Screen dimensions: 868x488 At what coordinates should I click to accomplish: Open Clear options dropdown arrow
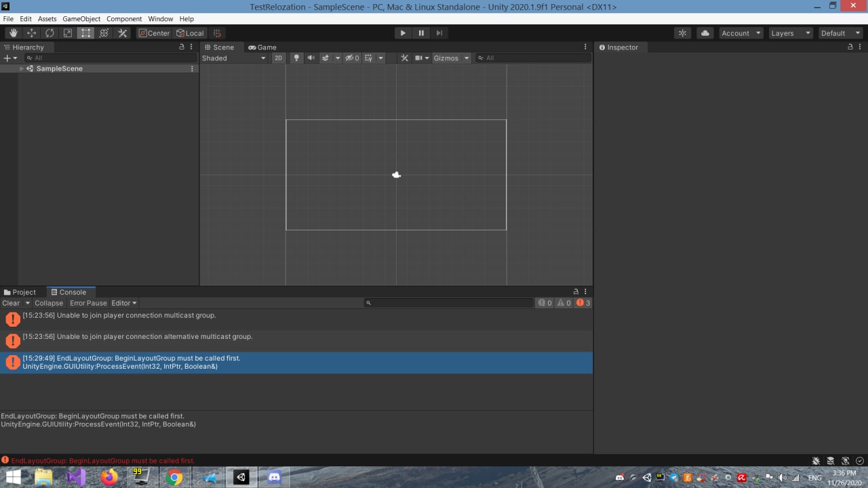point(27,303)
